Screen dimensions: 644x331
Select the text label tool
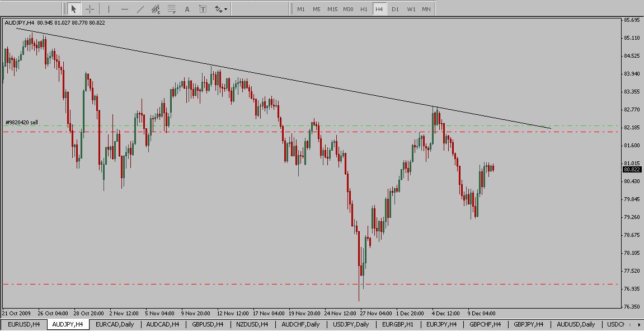[x=203, y=9]
